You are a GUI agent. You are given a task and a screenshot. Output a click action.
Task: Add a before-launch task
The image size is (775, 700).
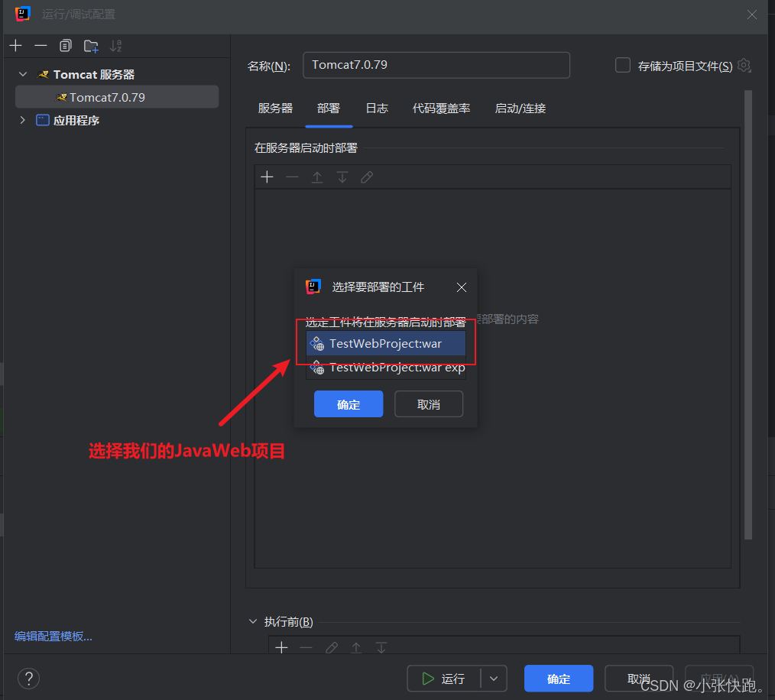click(281, 647)
